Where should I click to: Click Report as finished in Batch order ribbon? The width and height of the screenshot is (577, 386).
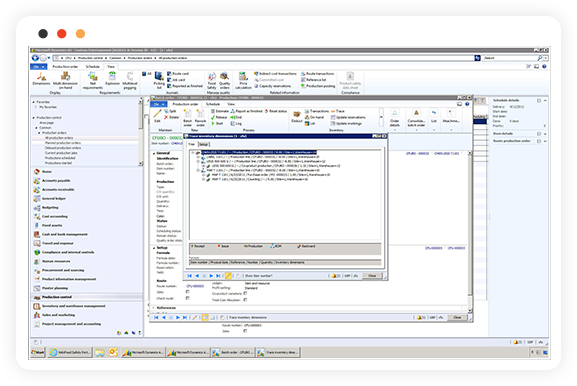click(x=246, y=111)
